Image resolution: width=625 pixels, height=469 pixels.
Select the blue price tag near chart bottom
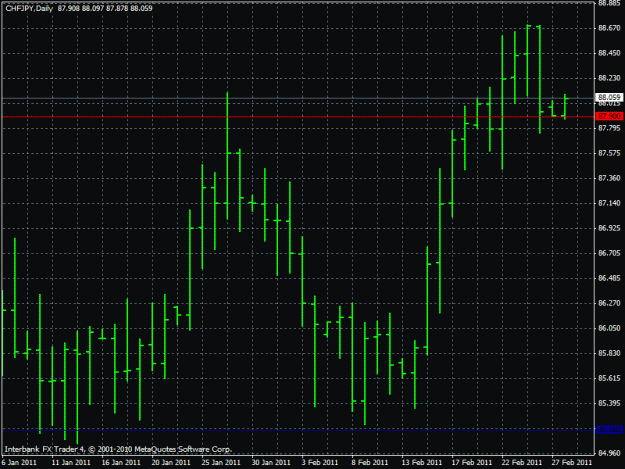(x=609, y=430)
